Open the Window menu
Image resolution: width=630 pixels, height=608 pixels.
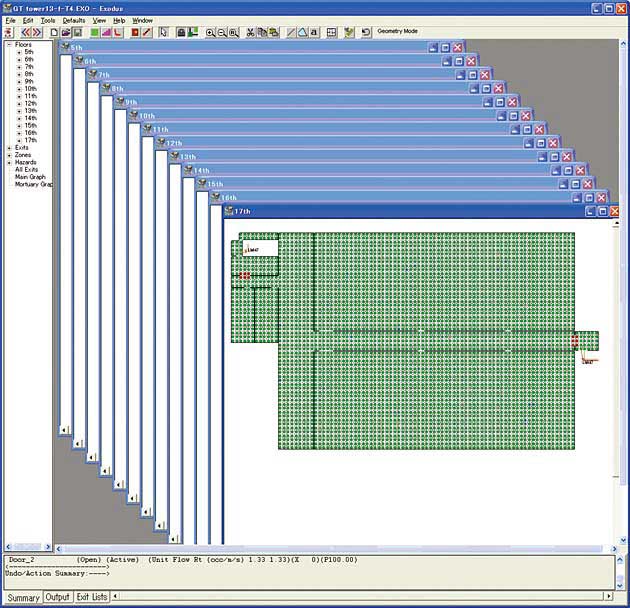[143, 20]
